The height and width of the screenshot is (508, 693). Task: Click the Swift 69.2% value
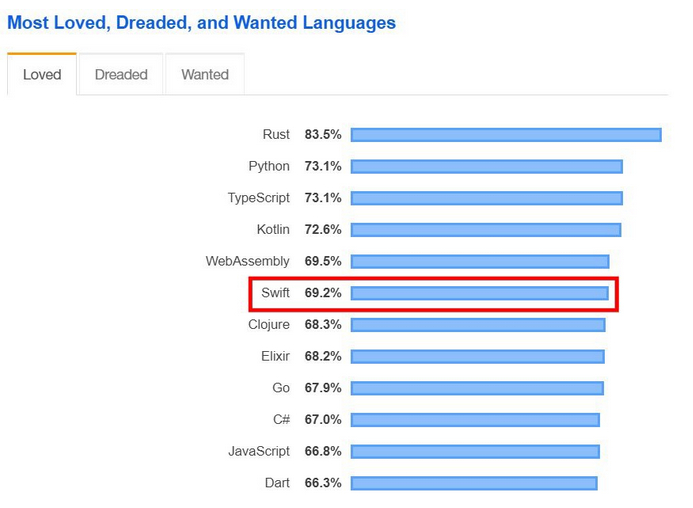[323, 293]
